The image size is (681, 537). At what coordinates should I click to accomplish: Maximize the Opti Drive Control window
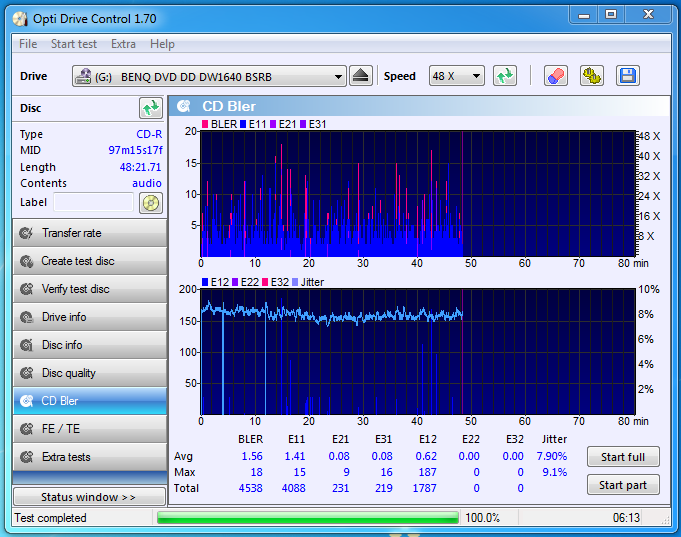coord(611,15)
